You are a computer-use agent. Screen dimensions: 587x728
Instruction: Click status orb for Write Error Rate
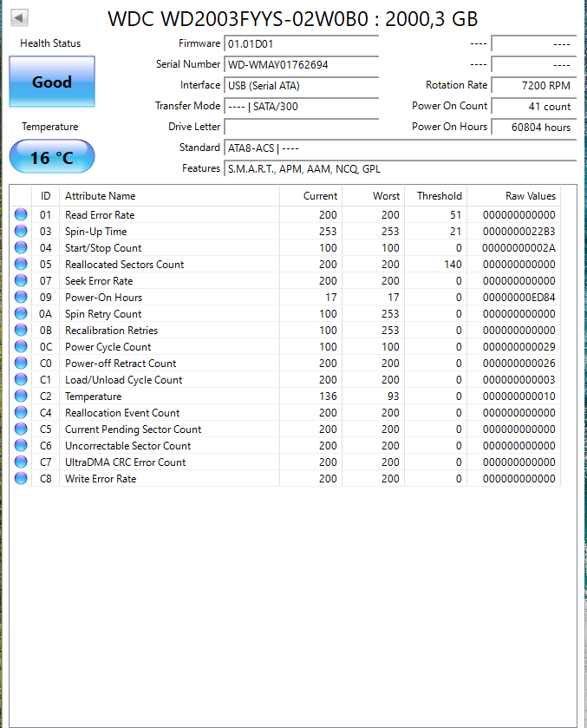click(21, 478)
